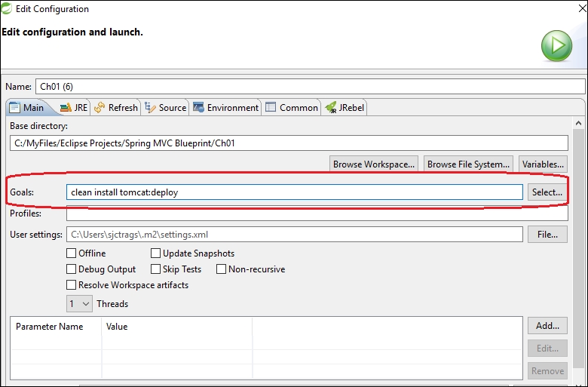
Task: Click the Browse Workspace button
Action: click(374, 164)
